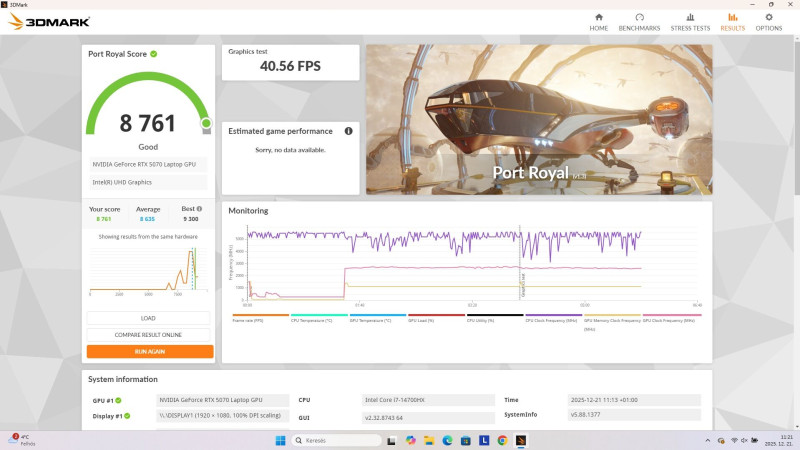
Task: Click the info icon next to Best score
Action: coord(199,209)
